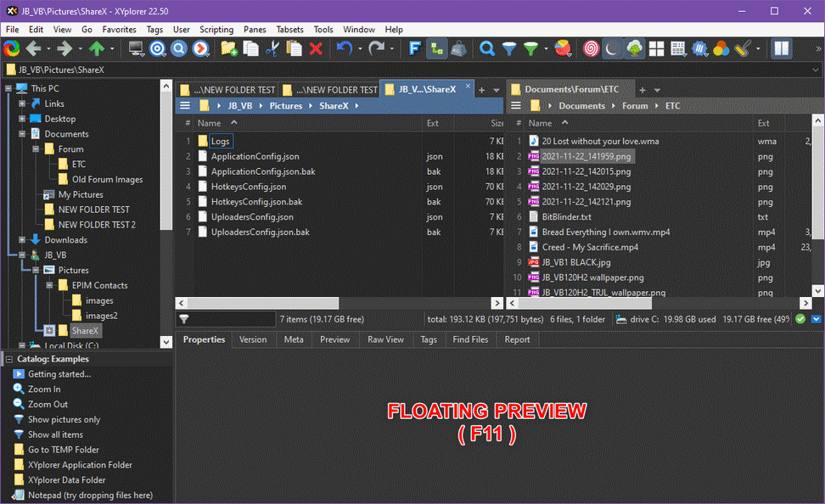Click the blue dropdown checkbox in status bar

point(816,319)
